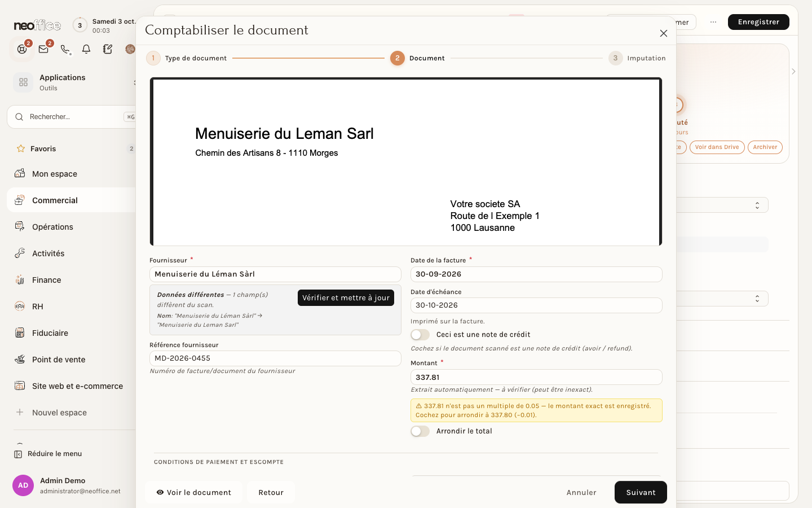This screenshot has height=508, width=812.
Task: Enable Arrondir le total switch
Action: coord(420,431)
